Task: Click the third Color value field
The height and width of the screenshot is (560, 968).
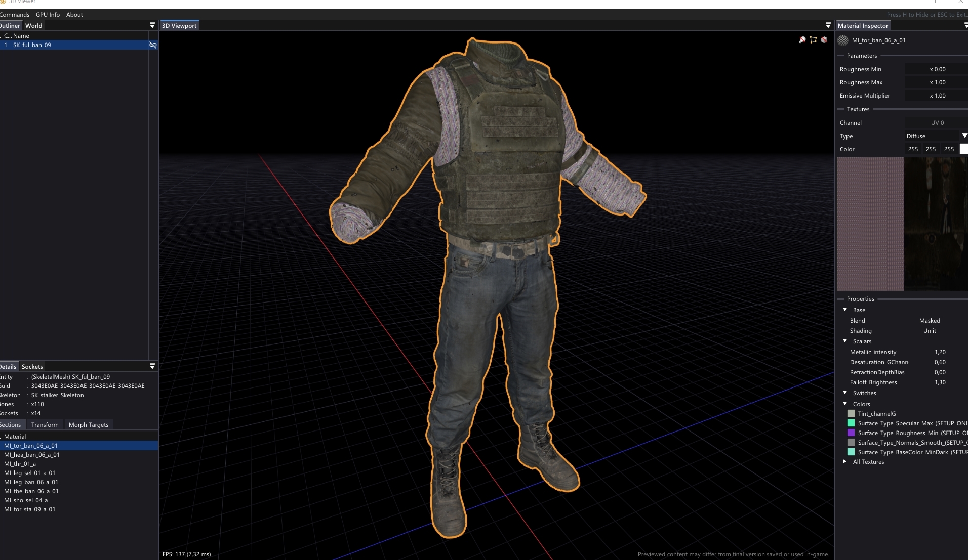Action: tap(949, 149)
